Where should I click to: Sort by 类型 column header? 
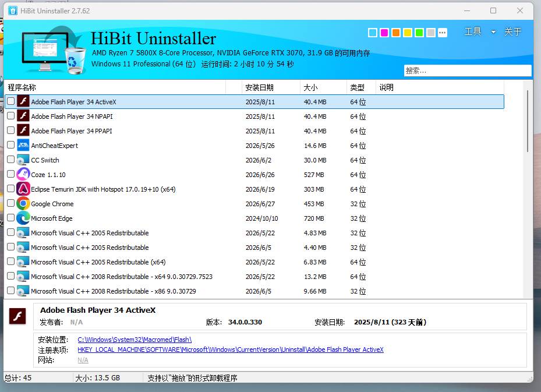click(x=361, y=87)
